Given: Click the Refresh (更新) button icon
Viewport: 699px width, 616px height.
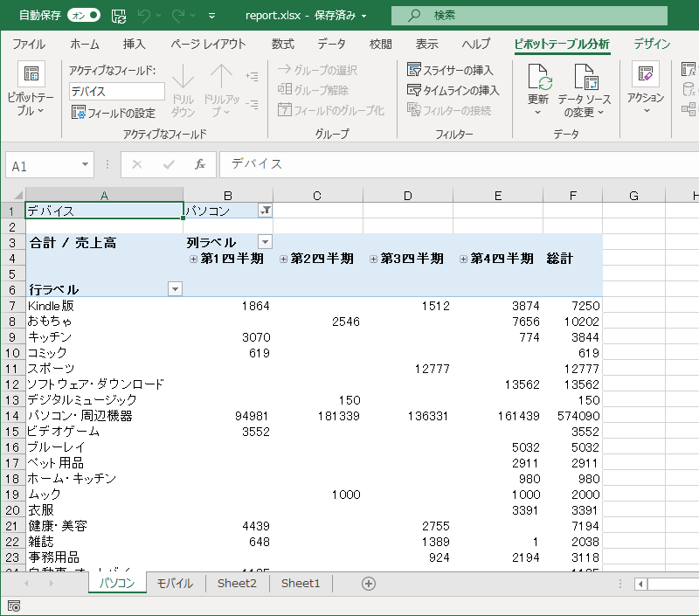Looking at the screenshot, I should (539, 79).
